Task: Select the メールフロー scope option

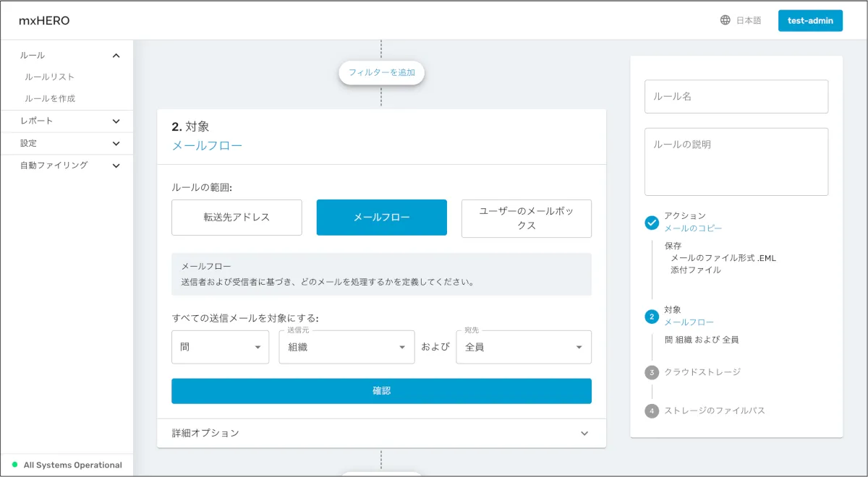Action: 381,218
